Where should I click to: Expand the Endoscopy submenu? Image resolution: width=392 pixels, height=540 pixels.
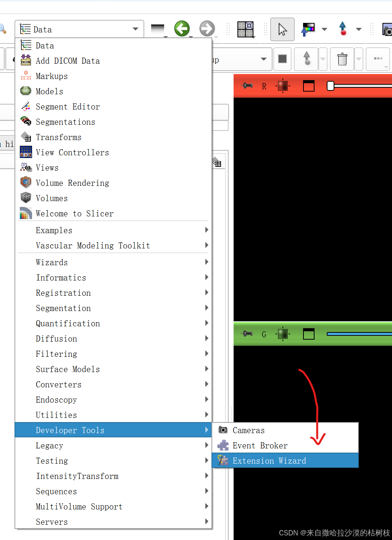click(113, 400)
